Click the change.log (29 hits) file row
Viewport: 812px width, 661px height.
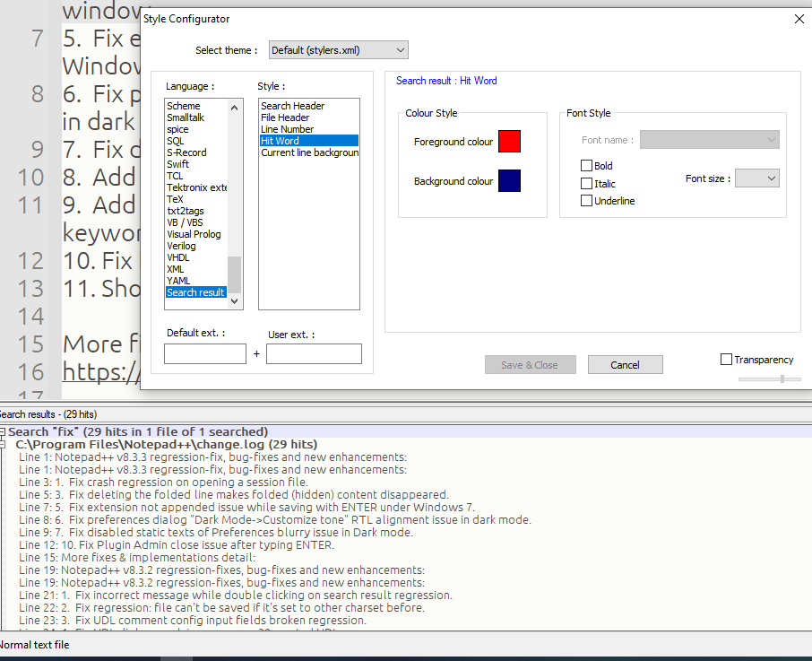[x=166, y=445]
